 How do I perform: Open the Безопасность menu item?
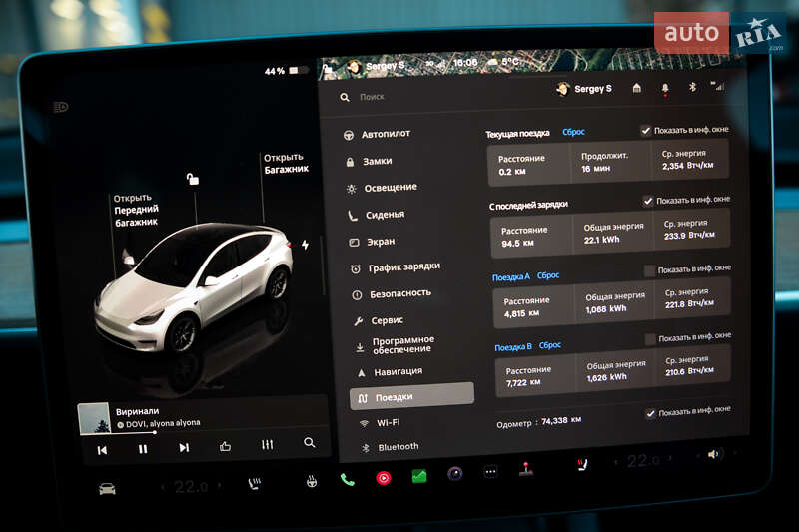392,293
